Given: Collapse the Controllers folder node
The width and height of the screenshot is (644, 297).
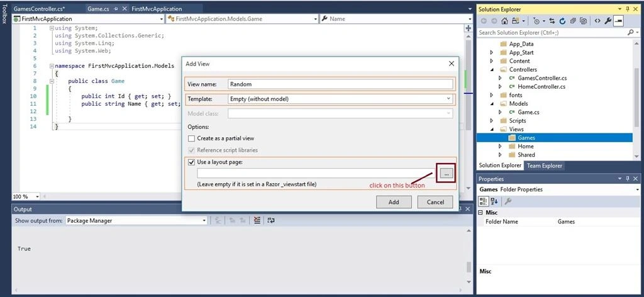Looking at the screenshot, I should click(492, 69).
